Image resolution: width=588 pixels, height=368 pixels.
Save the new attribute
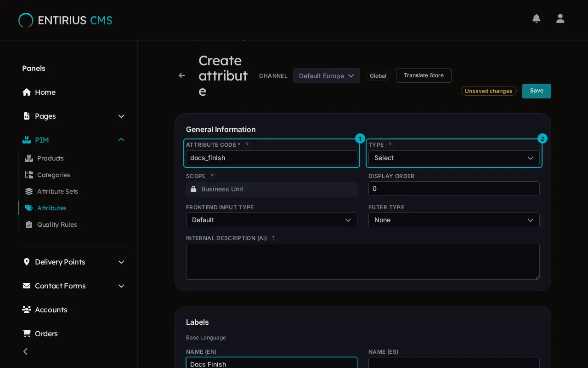point(537,91)
